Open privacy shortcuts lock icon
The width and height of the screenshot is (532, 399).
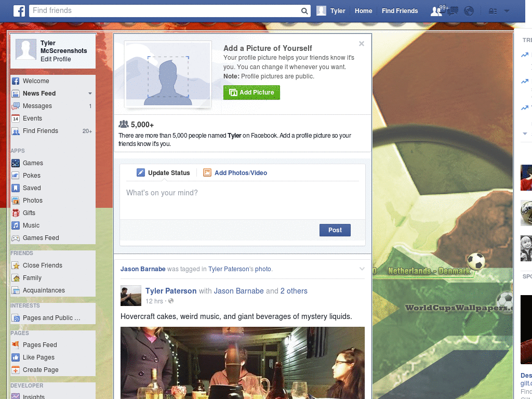(493, 11)
